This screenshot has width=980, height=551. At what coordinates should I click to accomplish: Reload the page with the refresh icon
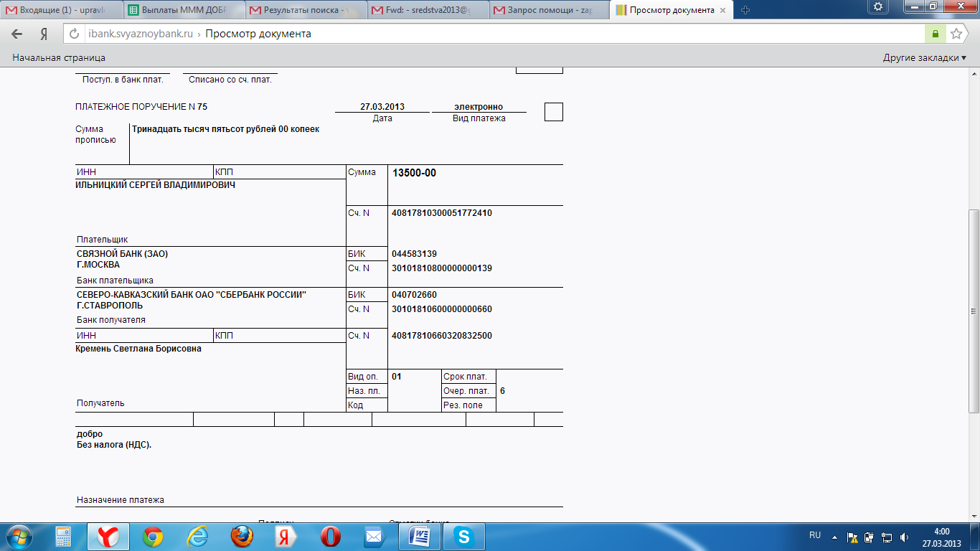(x=75, y=34)
